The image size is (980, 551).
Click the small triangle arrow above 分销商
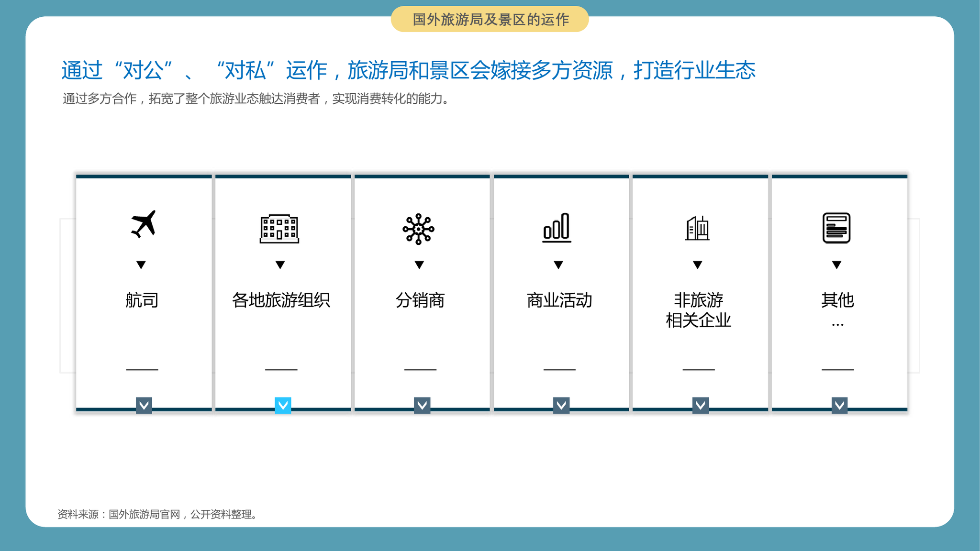tap(420, 265)
